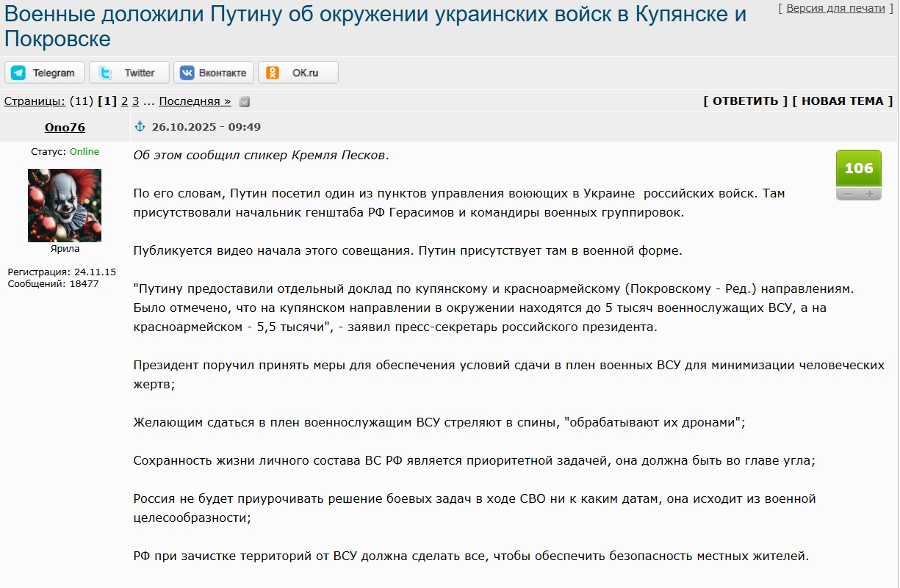Viewport: 900px width, 588px height.
Task: Click paragraph starting 'РФ при зачистке территорий'
Action: tap(471, 556)
